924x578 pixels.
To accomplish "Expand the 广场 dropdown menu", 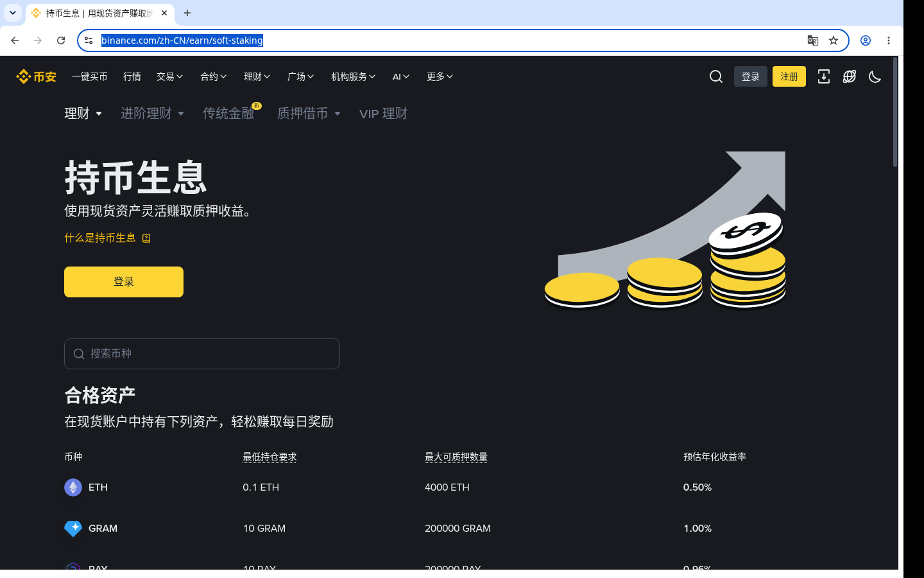I will (301, 76).
